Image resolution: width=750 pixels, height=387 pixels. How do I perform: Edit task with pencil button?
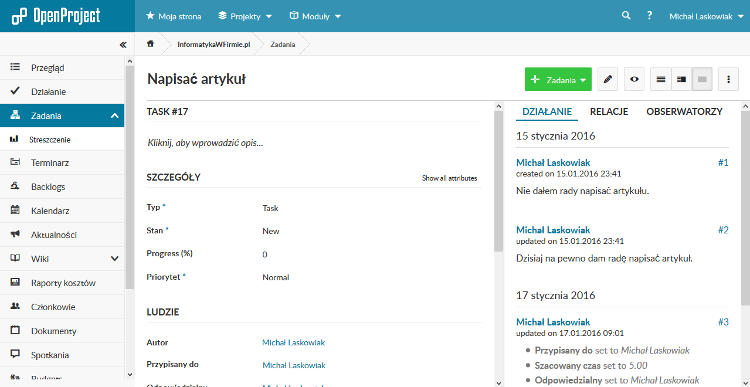pyautogui.click(x=607, y=79)
